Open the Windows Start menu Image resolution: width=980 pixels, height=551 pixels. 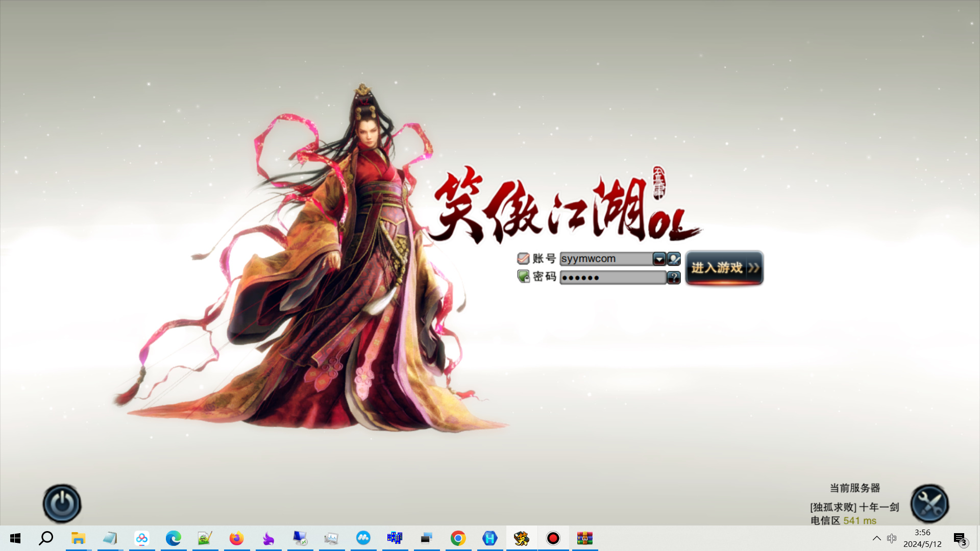(15, 538)
